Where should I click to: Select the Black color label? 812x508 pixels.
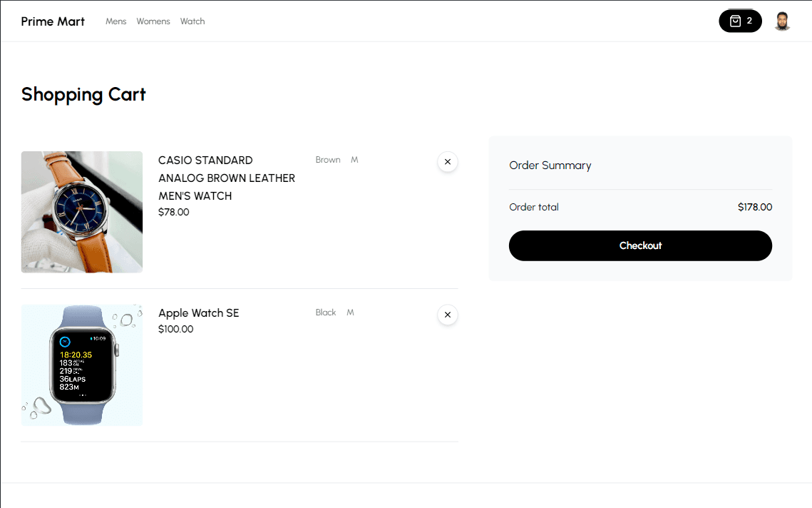[326, 313]
